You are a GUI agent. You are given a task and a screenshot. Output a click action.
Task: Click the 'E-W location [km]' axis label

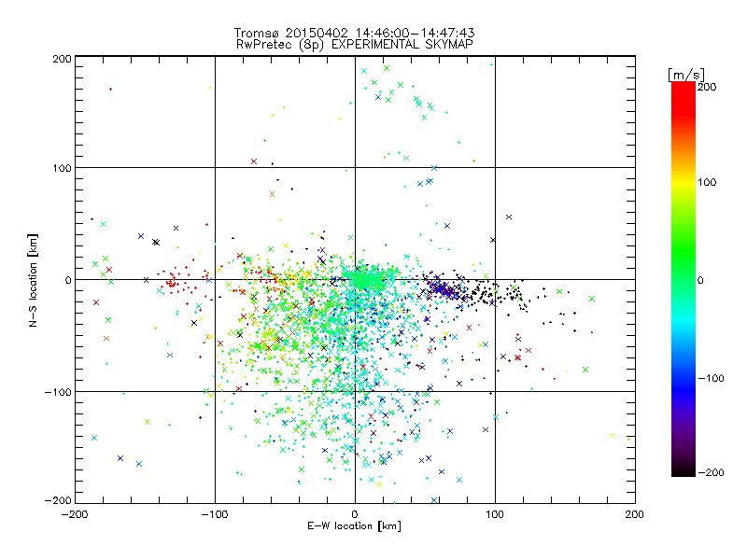[354, 525]
